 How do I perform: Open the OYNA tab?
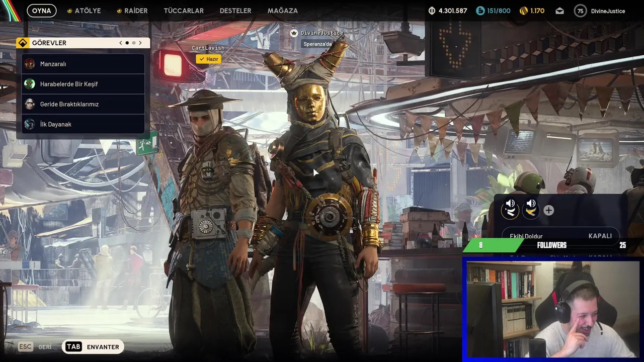42,11
